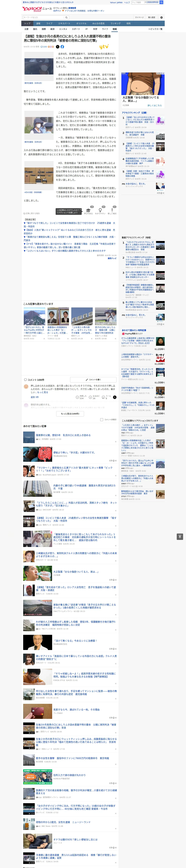186x868 pixels.
Task: Click コメントを書く button
Action: coord(93,379)
